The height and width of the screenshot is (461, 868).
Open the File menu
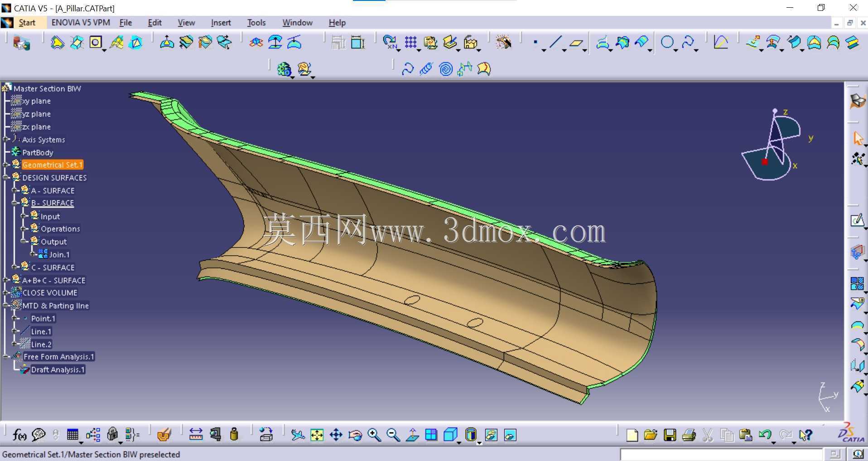click(x=125, y=23)
